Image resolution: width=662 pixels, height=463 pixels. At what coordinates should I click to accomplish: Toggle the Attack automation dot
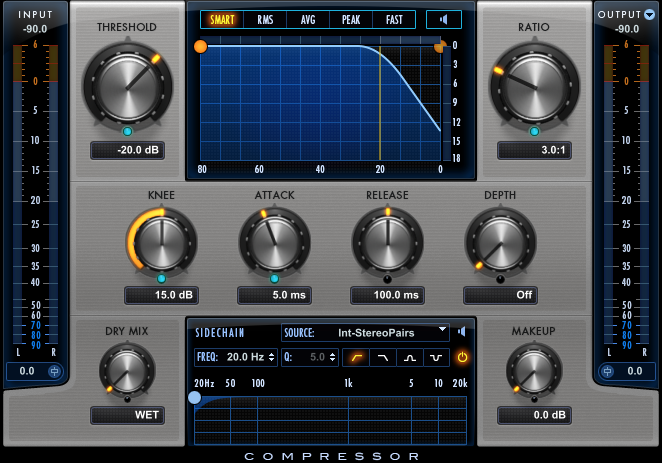274,279
